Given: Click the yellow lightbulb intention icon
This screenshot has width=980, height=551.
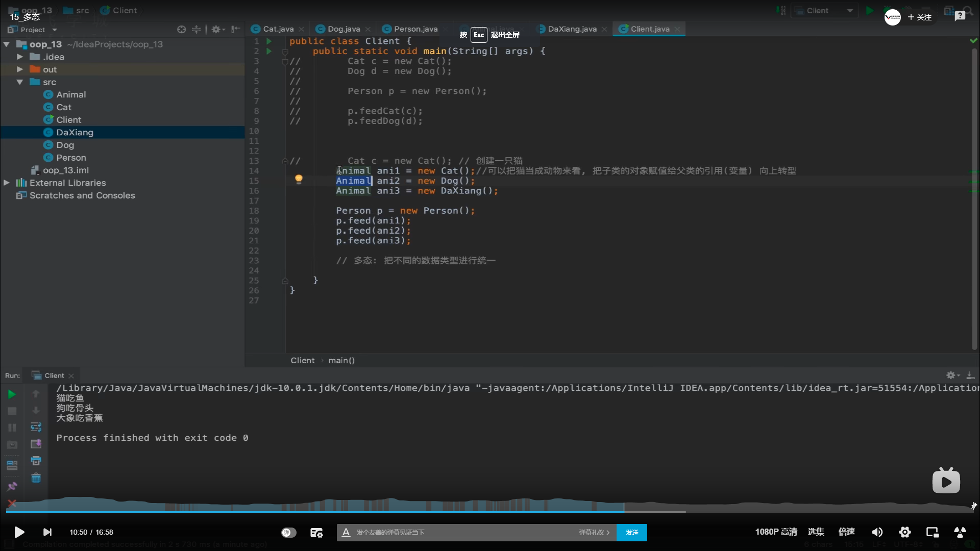Looking at the screenshot, I should pyautogui.click(x=299, y=179).
